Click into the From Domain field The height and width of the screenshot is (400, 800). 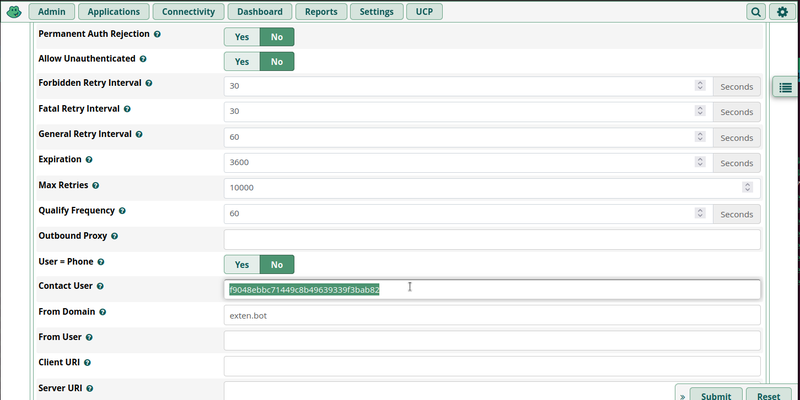[492, 315]
